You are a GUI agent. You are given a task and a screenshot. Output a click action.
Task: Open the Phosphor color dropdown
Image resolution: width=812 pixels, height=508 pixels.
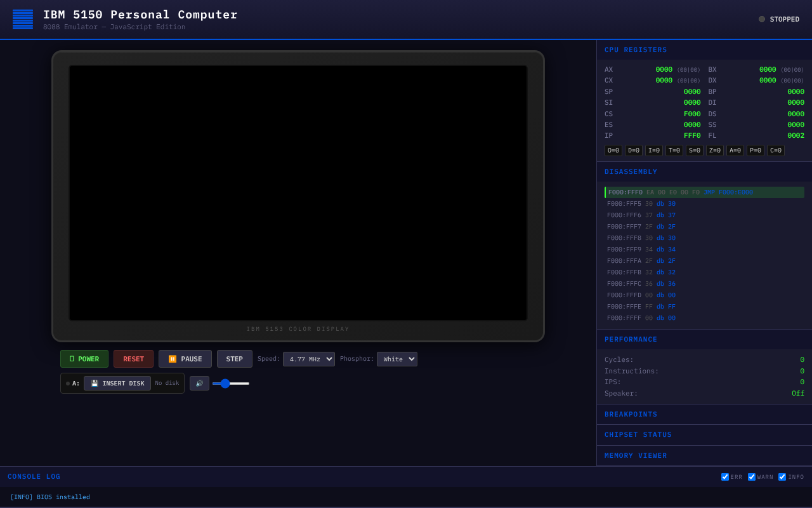[x=397, y=359]
